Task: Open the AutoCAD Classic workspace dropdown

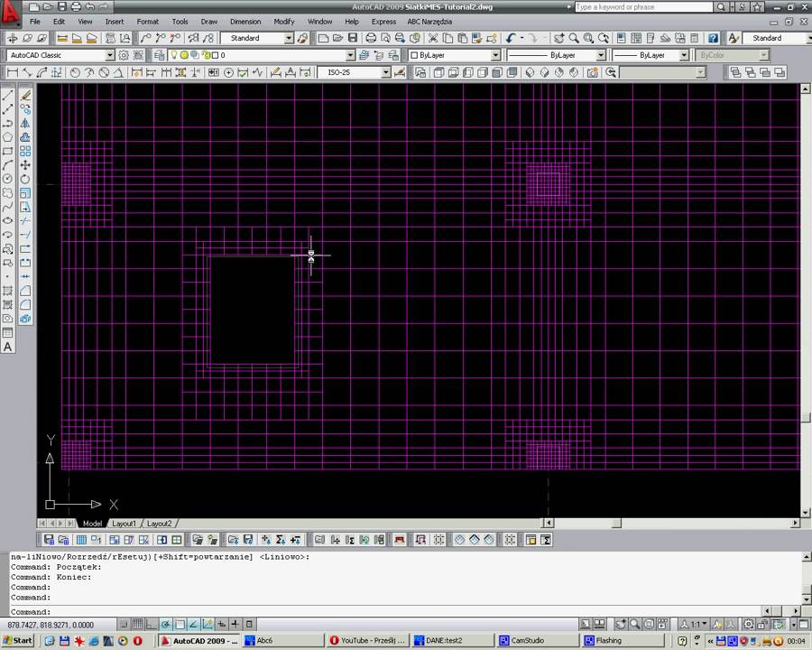Action: [110, 55]
